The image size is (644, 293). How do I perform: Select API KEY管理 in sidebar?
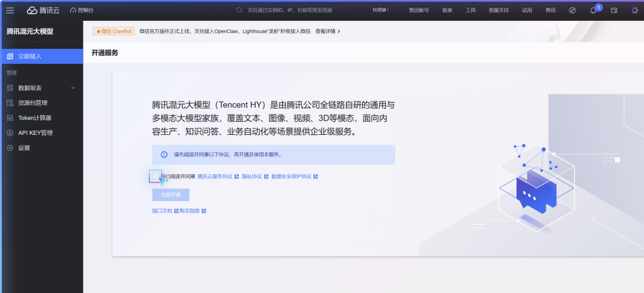click(35, 132)
